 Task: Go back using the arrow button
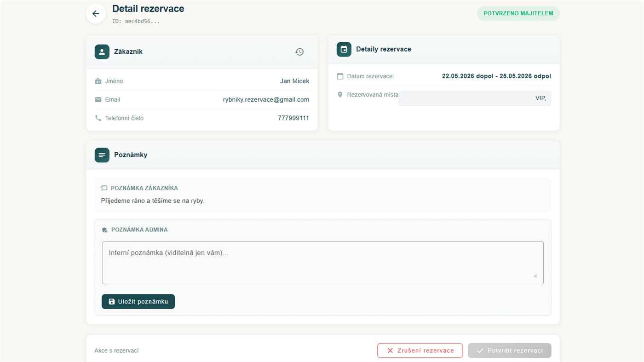click(x=96, y=14)
